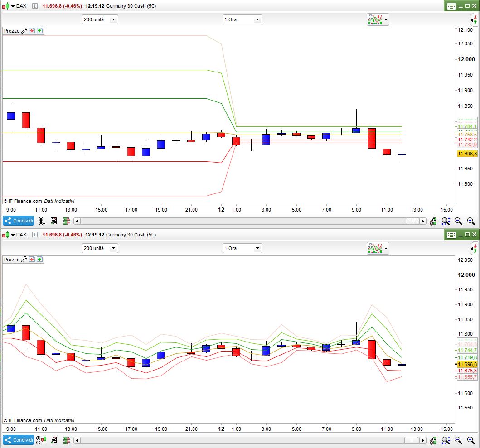Open order book icon in bottom chart toolbar
480x448 pixels.
[67, 440]
